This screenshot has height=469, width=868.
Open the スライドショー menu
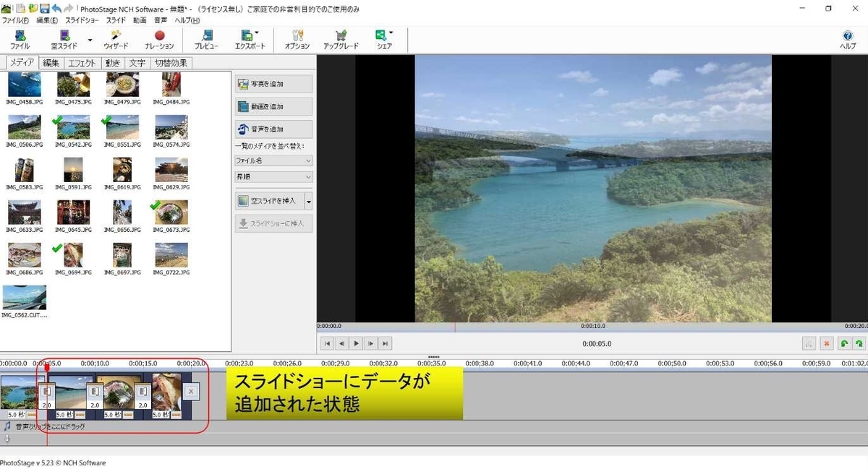tap(82, 20)
